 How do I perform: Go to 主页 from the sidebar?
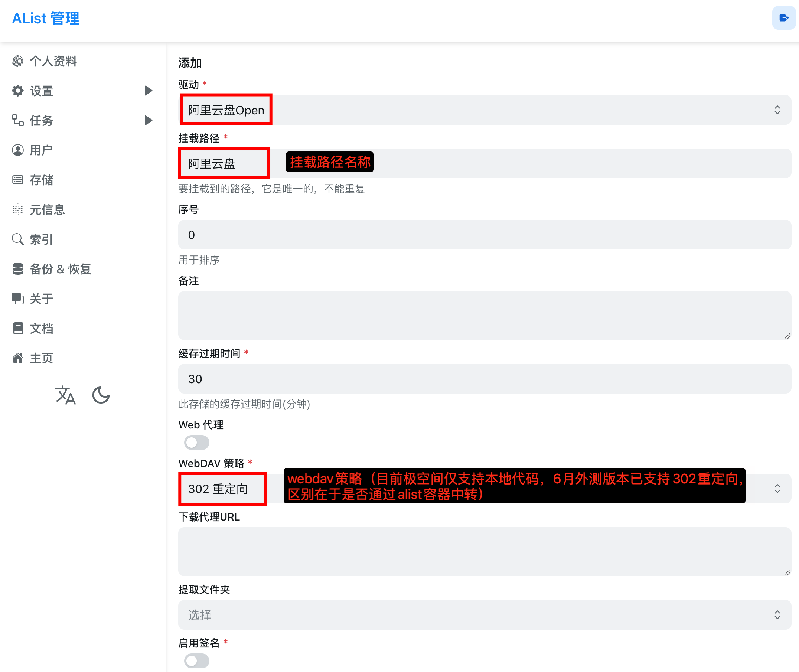click(x=41, y=358)
